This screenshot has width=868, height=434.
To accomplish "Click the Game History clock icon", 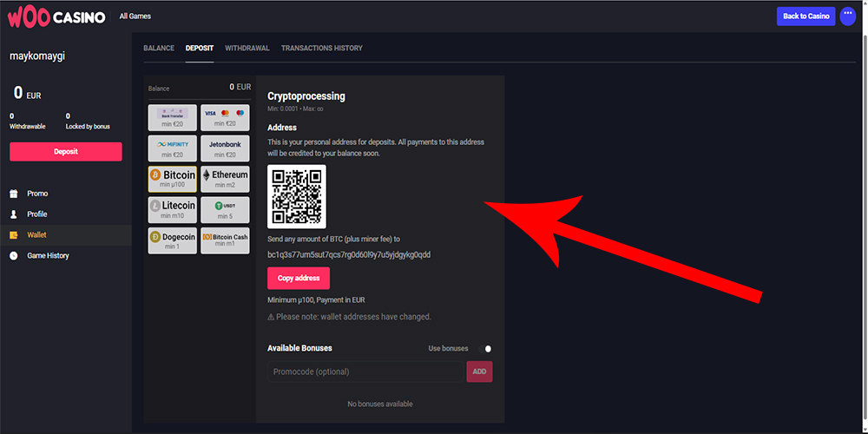I will (x=14, y=256).
